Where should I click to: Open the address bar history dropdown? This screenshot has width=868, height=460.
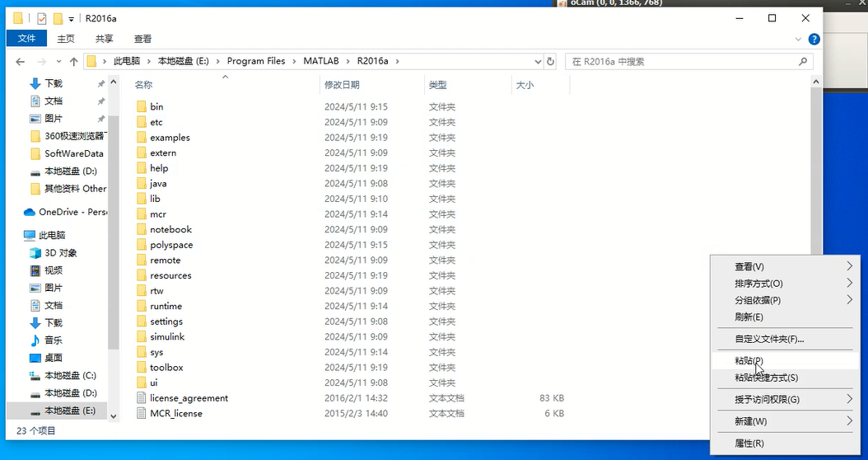tap(538, 62)
